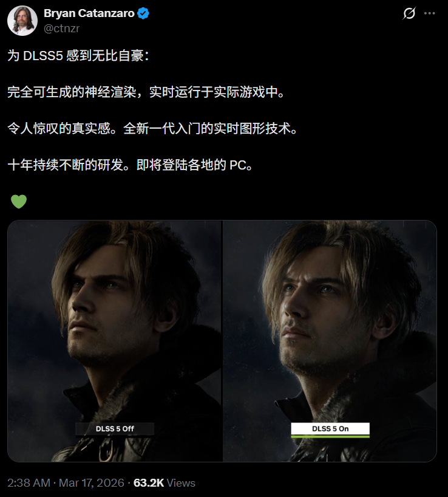Open the 2:38 AM timestamp link
The height and width of the screenshot is (497, 448).
[x=29, y=483]
